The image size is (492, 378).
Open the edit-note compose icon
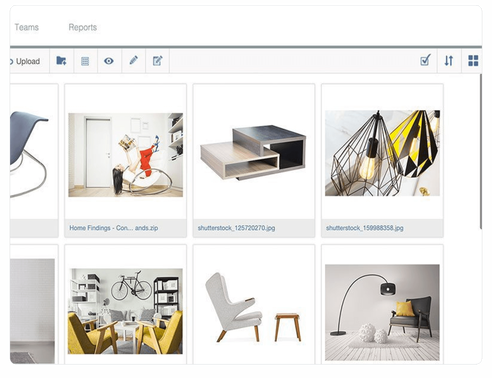(x=157, y=61)
